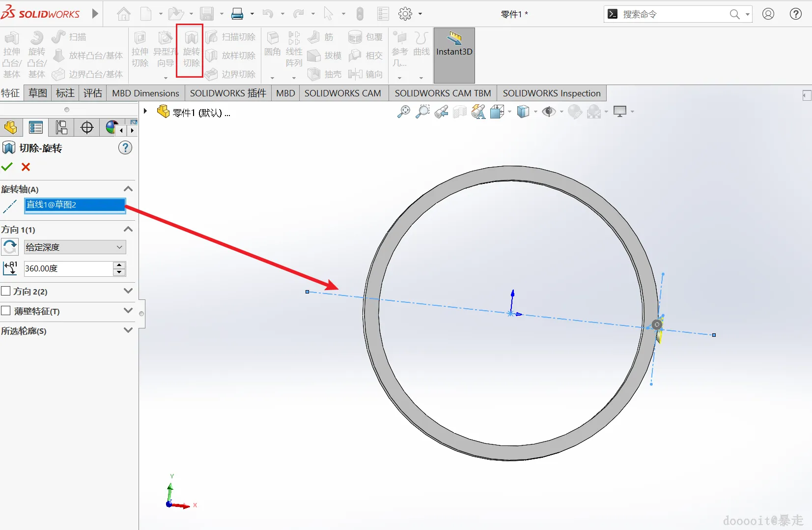Image resolution: width=812 pixels, height=530 pixels.
Task: Expand the 所选轮廓(S) section
Action: tap(128, 330)
